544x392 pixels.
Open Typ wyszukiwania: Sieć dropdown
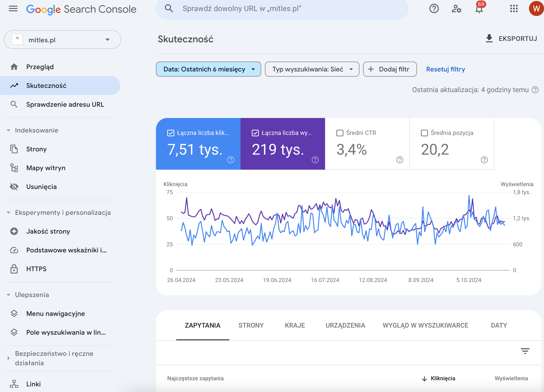click(x=312, y=69)
